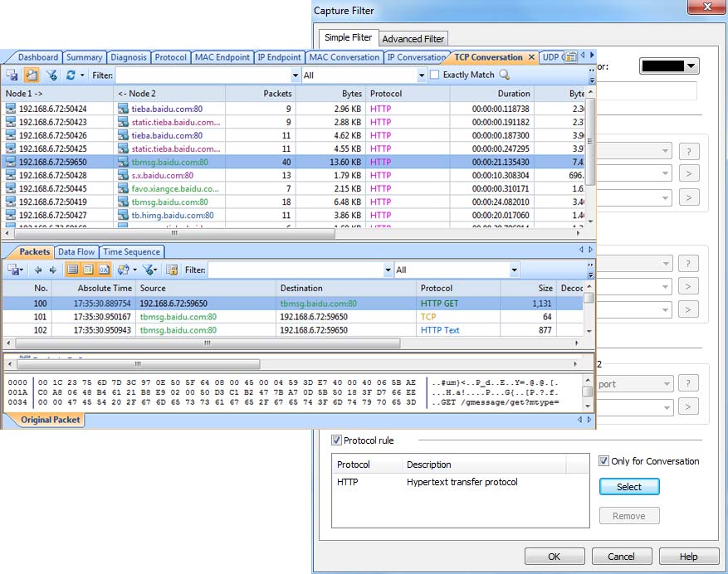The image size is (728, 574).
Task: Click the packet list horizontal scrollbar
Action: [x=207, y=343]
